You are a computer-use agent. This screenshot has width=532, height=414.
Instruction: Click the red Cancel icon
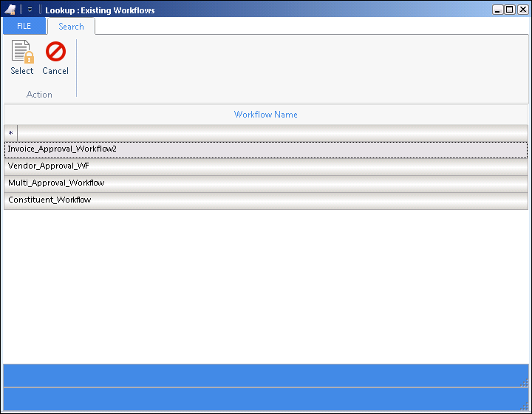click(x=55, y=52)
